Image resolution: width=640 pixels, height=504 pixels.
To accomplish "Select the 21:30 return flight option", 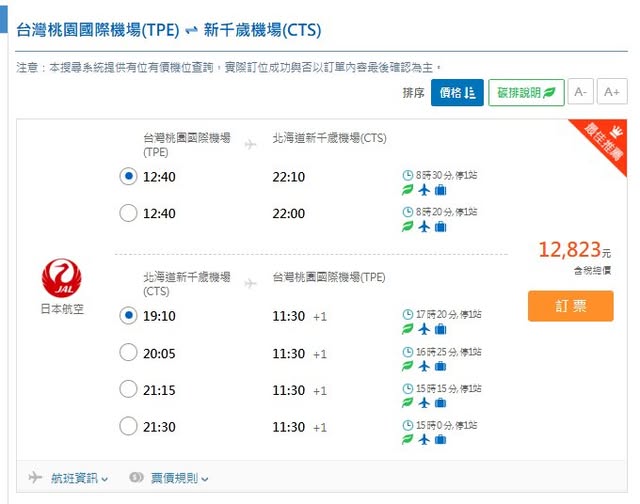I will [128, 426].
